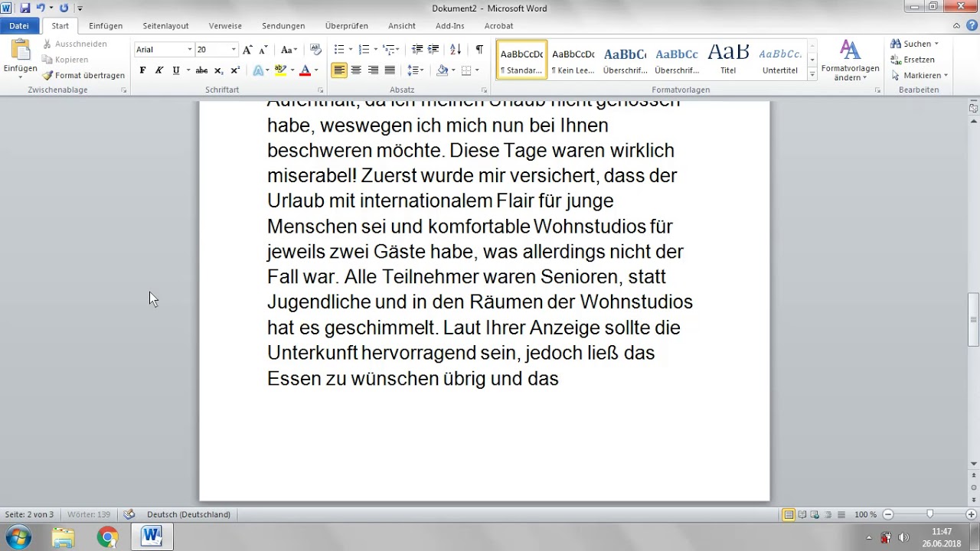Screen dimensions: 980x551
Task: Click the spell check status icon
Action: [129, 515]
